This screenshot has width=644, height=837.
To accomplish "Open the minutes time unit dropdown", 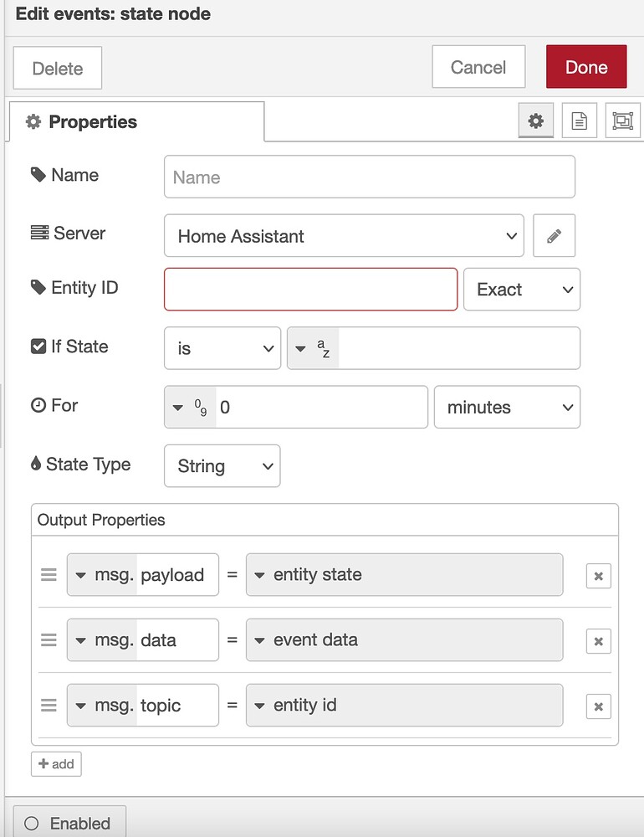I will pyautogui.click(x=507, y=407).
